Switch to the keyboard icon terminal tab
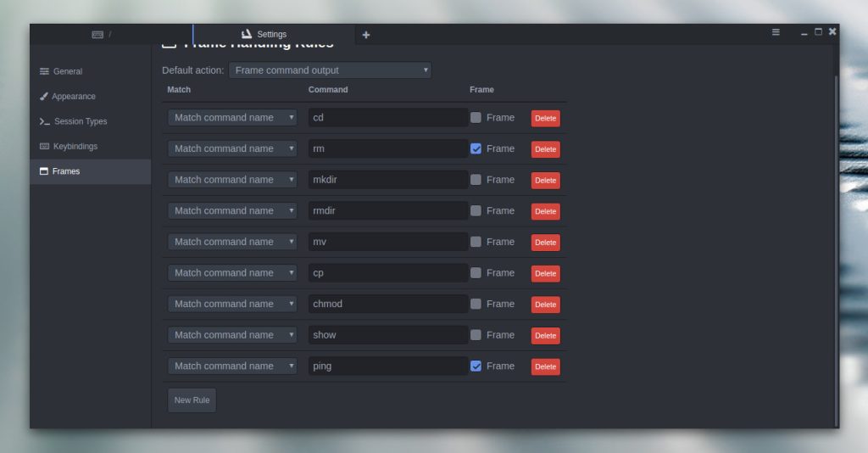The image size is (868, 453). [x=98, y=35]
